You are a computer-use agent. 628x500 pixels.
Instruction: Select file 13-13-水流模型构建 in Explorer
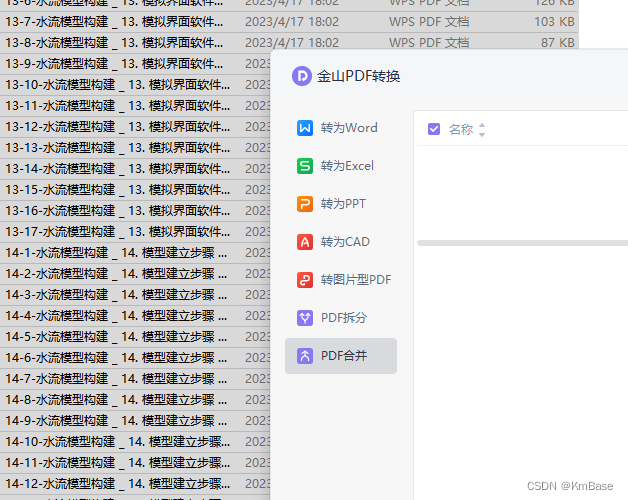coord(117,148)
